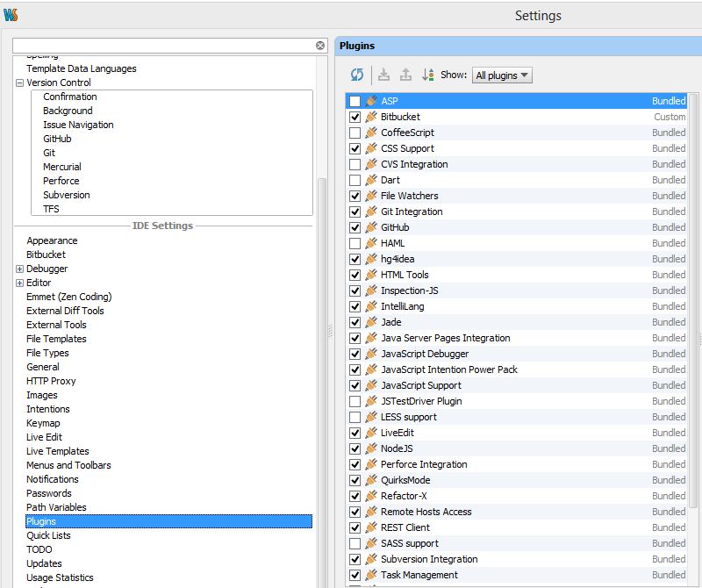Image resolution: width=702 pixels, height=588 pixels.
Task: Click the sort plugins toolbar icon
Action: (427, 75)
